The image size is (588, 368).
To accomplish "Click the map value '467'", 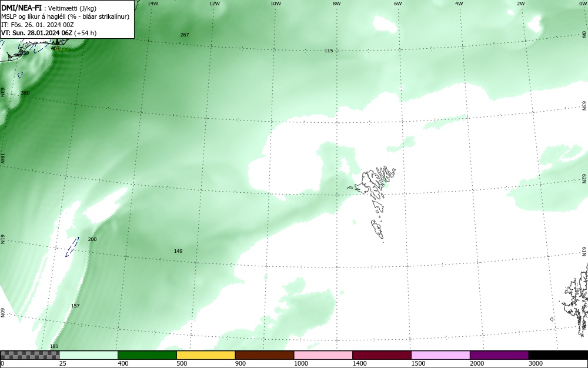I will [55, 48].
